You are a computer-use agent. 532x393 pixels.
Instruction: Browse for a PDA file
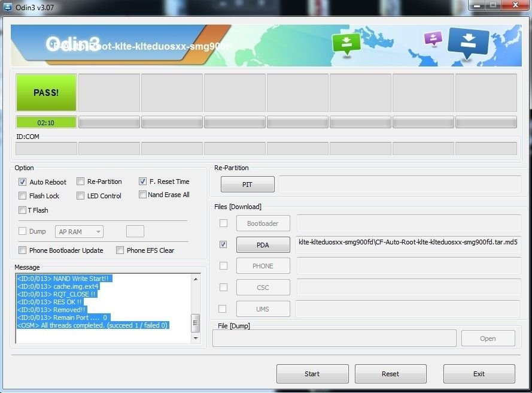263,245
